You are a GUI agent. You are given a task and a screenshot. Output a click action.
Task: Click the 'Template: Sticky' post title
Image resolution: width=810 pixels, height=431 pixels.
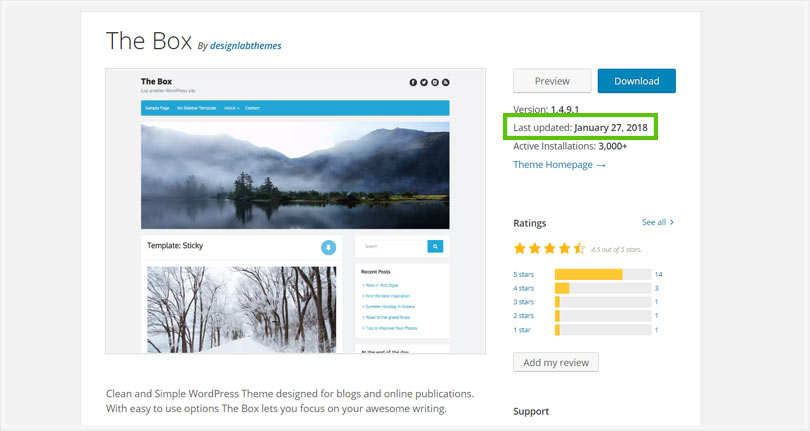pos(175,245)
